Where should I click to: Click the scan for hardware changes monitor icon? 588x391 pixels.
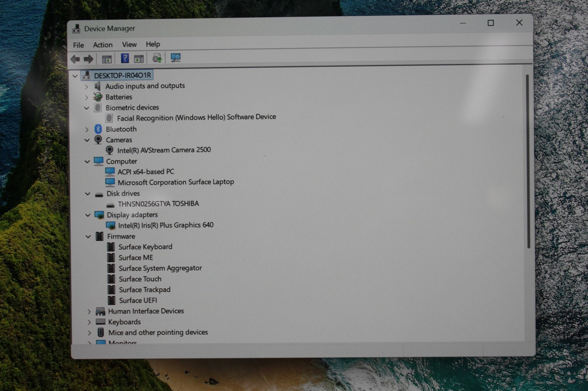[175, 58]
